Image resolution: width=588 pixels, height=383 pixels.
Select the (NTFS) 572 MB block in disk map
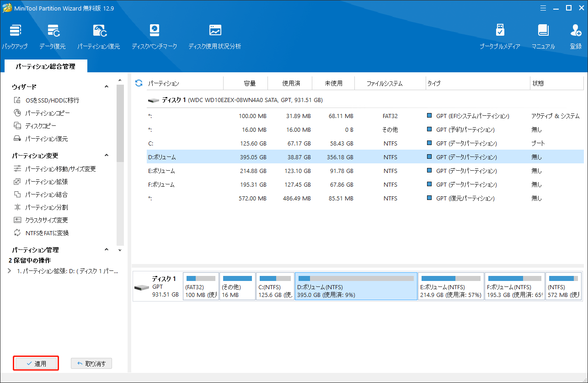click(x=564, y=286)
